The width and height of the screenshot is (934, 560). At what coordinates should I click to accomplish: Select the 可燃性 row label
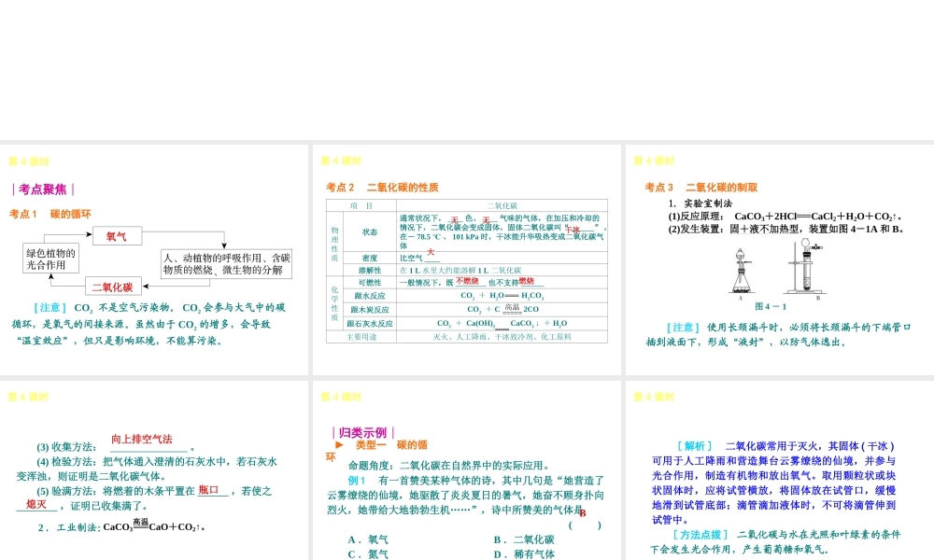(369, 282)
